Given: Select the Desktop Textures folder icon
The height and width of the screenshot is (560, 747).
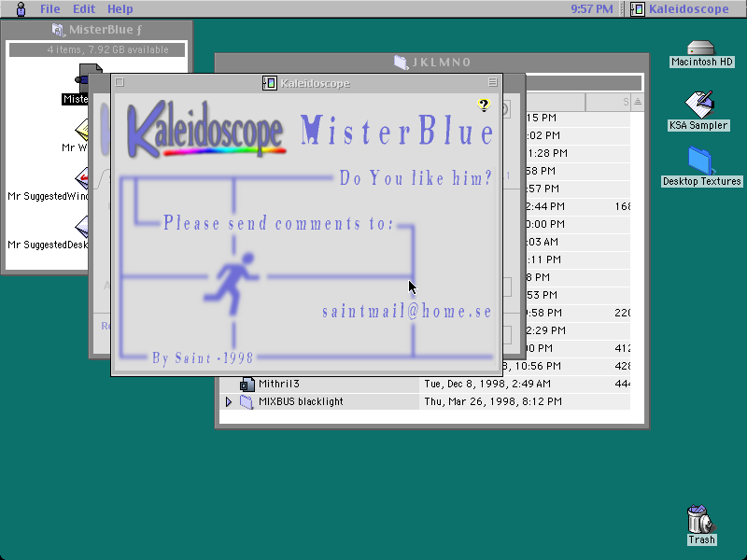Looking at the screenshot, I should point(699,161).
